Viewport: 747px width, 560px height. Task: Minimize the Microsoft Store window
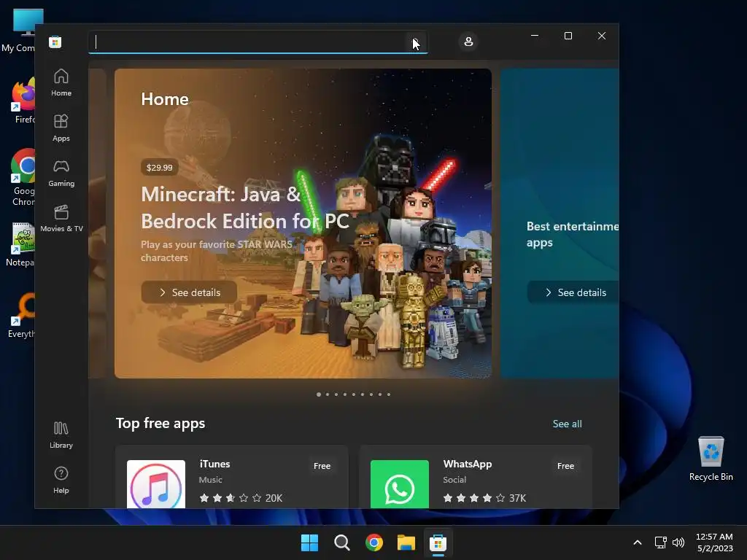(535, 36)
